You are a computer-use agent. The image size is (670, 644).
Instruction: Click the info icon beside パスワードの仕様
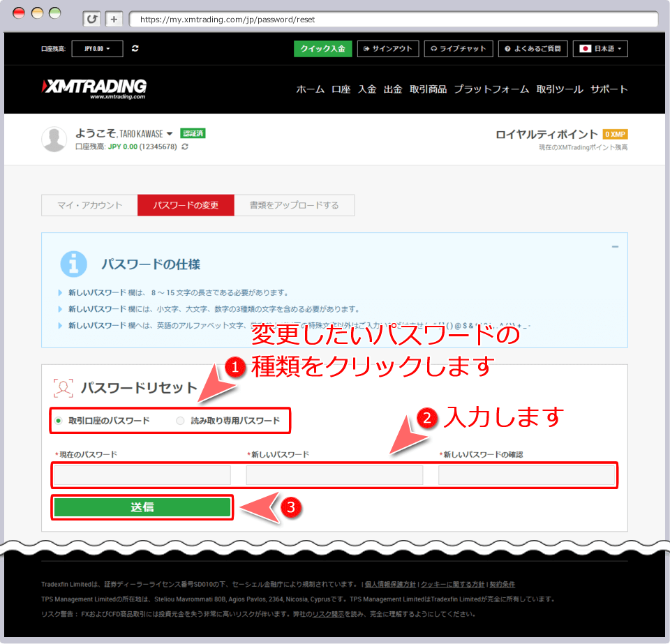(73, 264)
